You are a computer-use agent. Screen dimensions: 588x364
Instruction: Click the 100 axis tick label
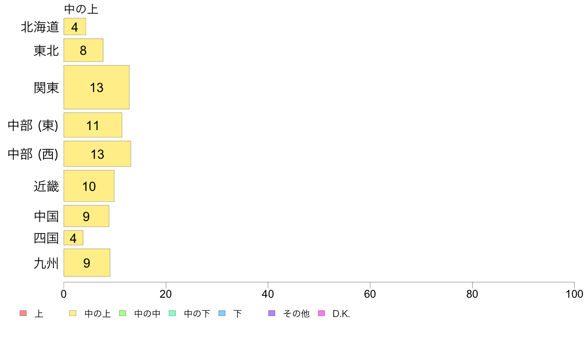pyautogui.click(x=574, y=294)
